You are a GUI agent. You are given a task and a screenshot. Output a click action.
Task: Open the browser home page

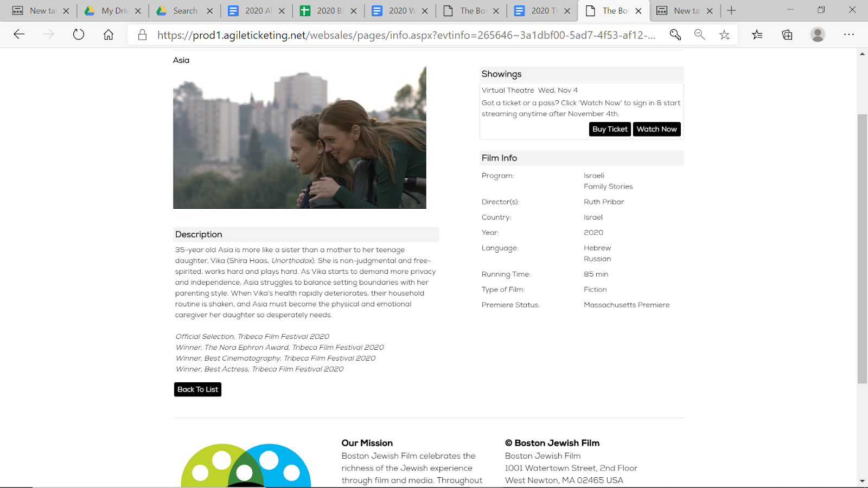[x=108, y=35]
